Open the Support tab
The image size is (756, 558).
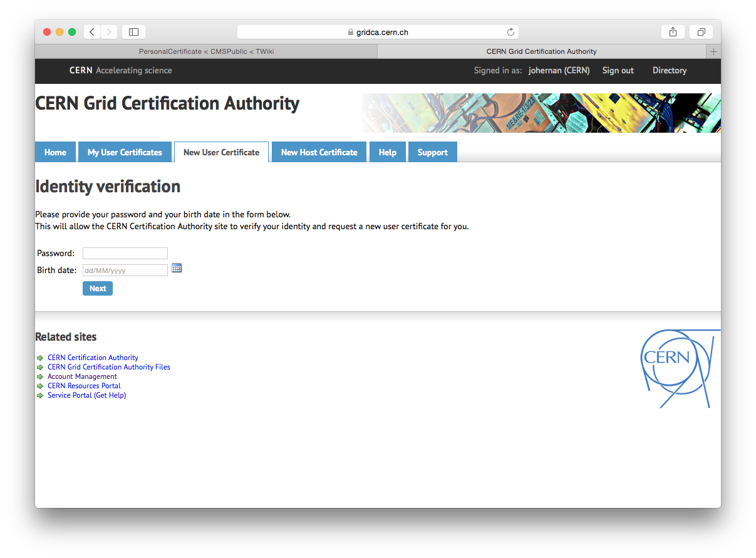(433, 152)
